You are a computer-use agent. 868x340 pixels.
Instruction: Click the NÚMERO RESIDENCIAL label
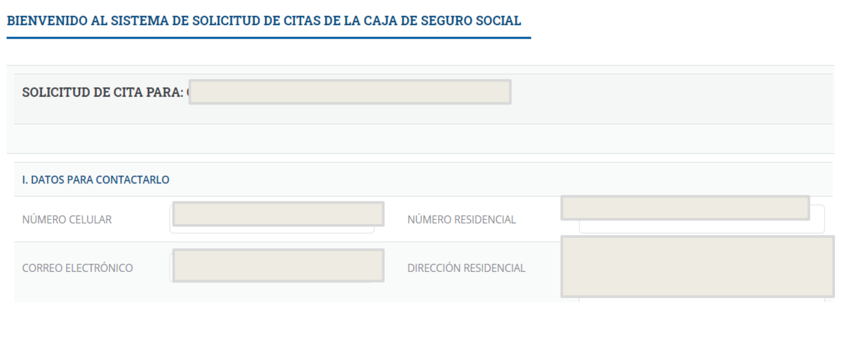(462, 220)
